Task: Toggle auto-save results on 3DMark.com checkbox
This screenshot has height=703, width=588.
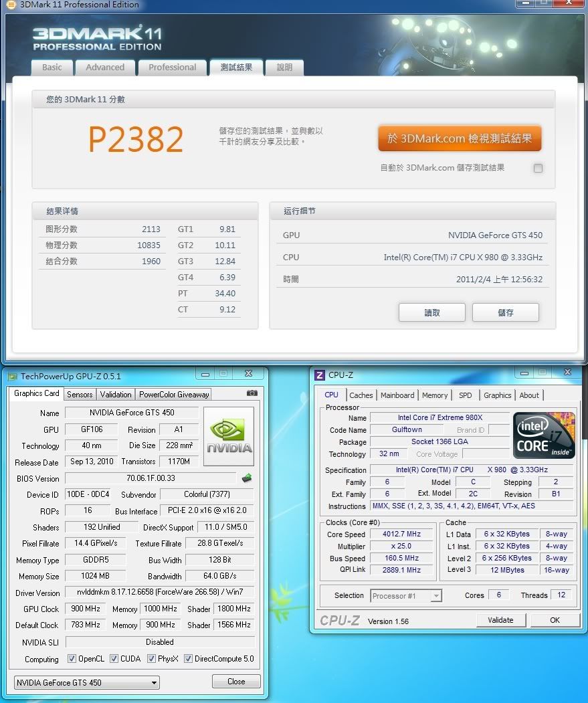Action: 538,168
